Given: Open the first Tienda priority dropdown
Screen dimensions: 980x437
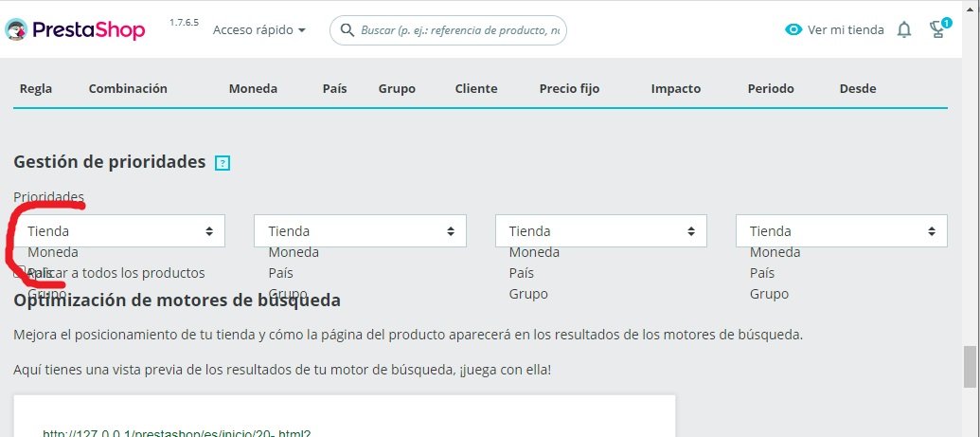Looking at the screenshot, I should [119, 231].
